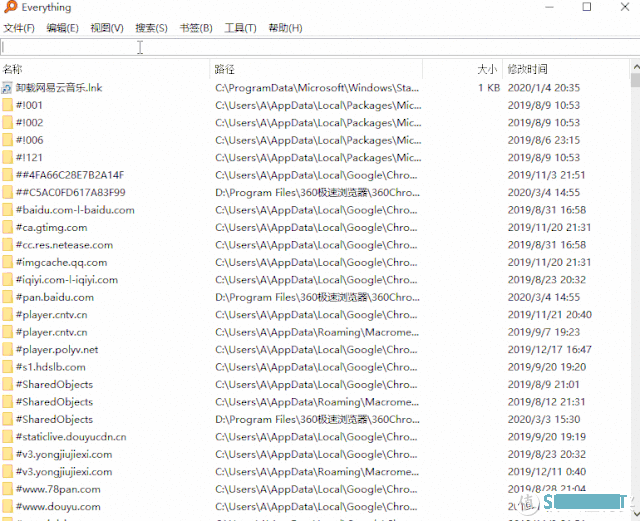This screenshot has width=640, height=521.
Task: Select the ##C5AC0FD617A83F99 folder icon
Action: [7, 192]
